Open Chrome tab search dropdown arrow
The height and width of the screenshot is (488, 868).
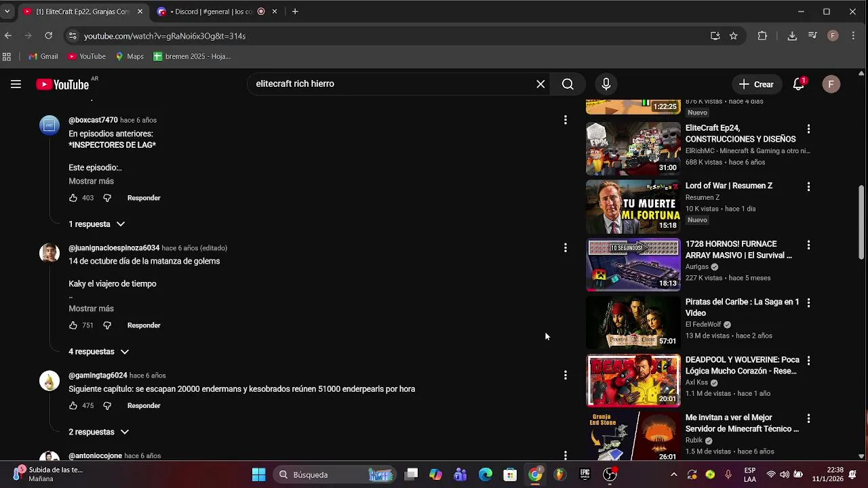[7, 12]
